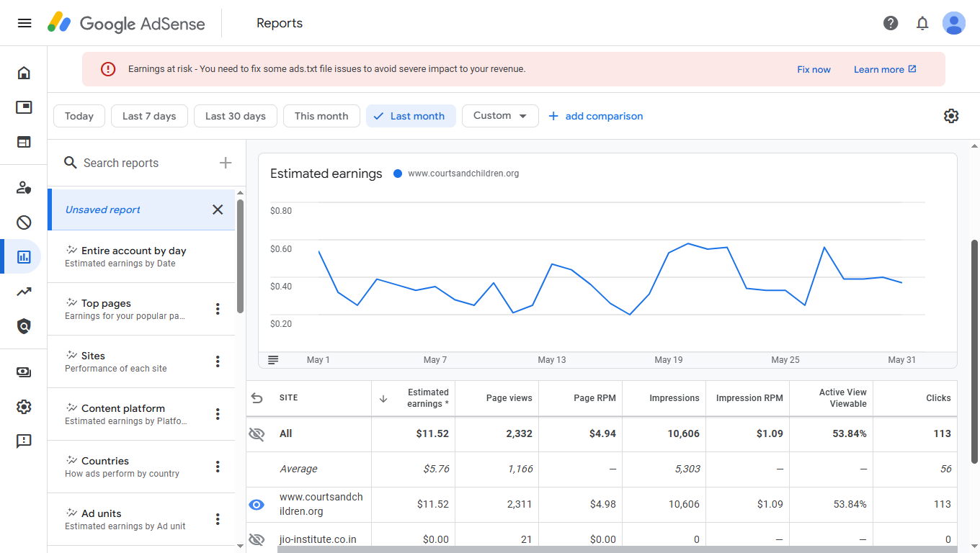
Task: Click the red warning alert icon
Action: click(108, 69)
